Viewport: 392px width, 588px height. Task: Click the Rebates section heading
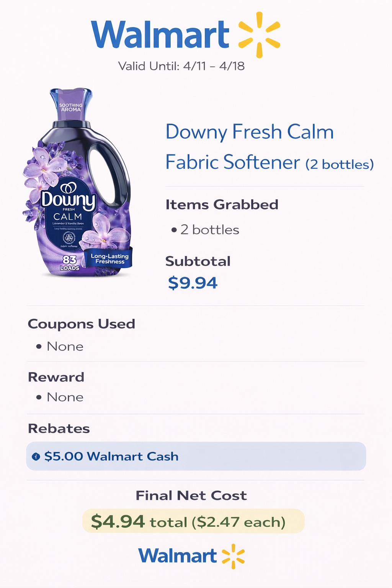pos(59,428)
